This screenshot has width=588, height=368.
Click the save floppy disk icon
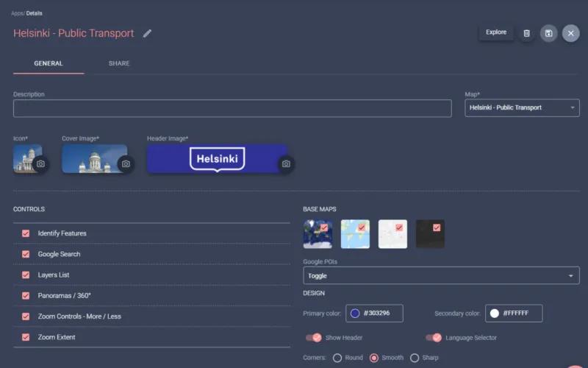548,33
